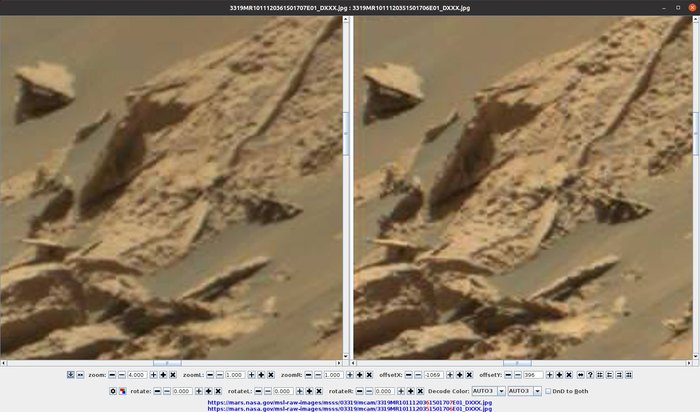The image size is (700, 412).
Task: Decrease rotate with the bold minus button
Action: [157, 391]
